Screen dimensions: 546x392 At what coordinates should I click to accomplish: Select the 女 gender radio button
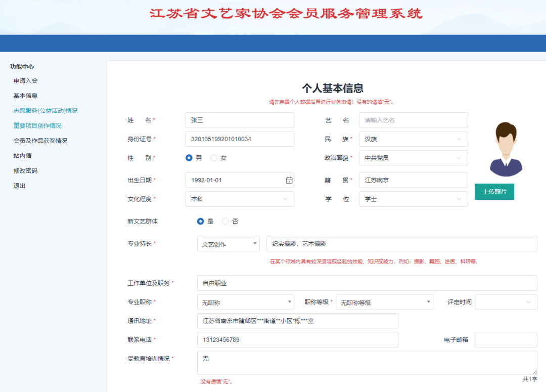click(x=215, y=157)
